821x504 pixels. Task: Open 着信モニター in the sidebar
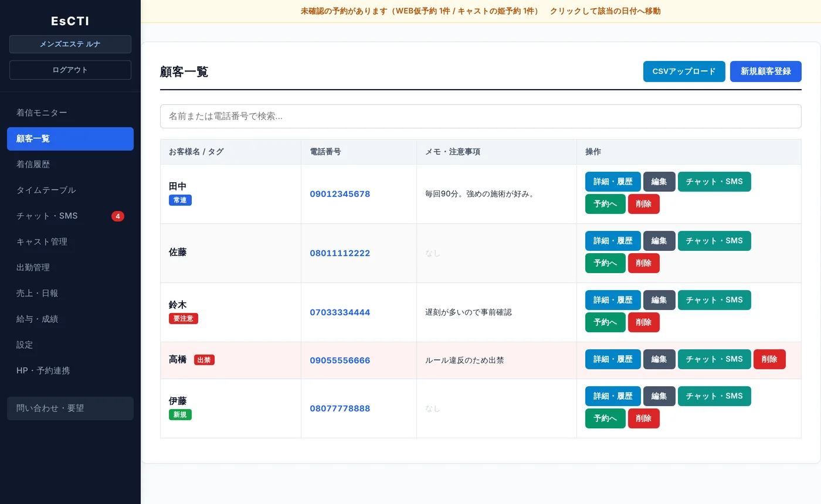click(x=70, y=113)
